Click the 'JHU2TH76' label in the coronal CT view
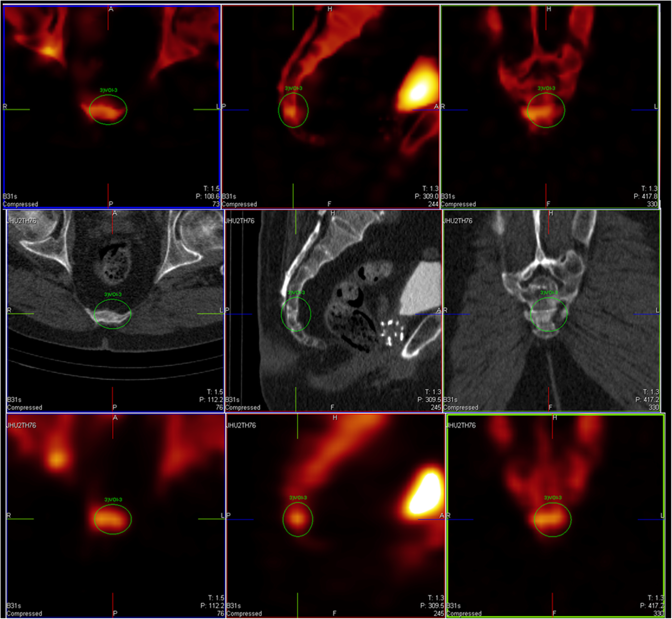The image size is (672, 619). (457, 221)
